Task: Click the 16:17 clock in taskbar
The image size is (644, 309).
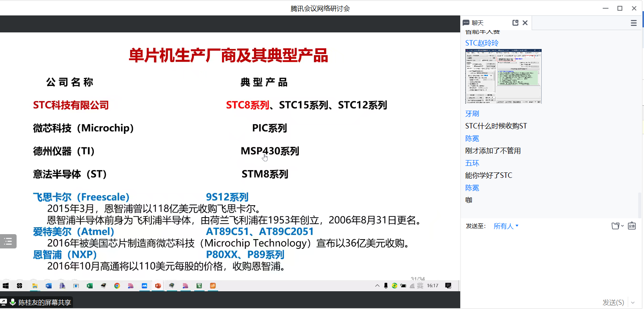Action: 432,286
